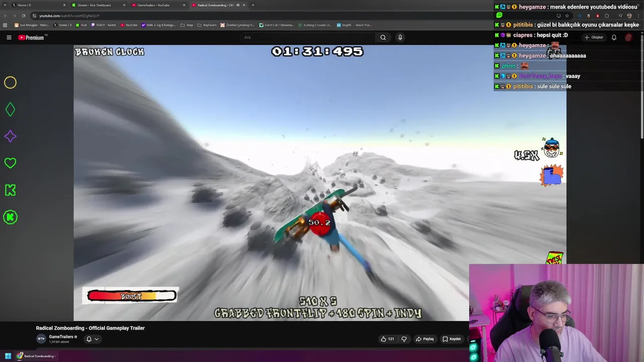Open the YouTube bookmark in bookmarks bar
Viewport: 644px width, 362px height.
click(x=129, y=25)
